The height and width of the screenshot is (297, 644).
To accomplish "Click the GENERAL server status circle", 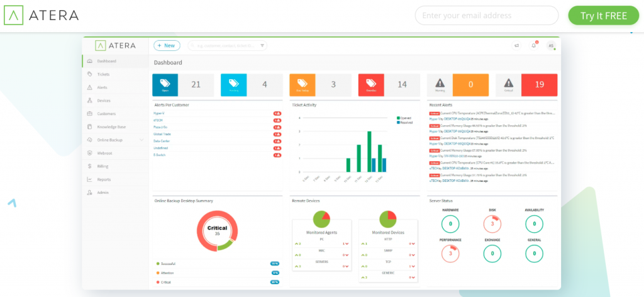I will pyautogui.click(x=535, y=254).
